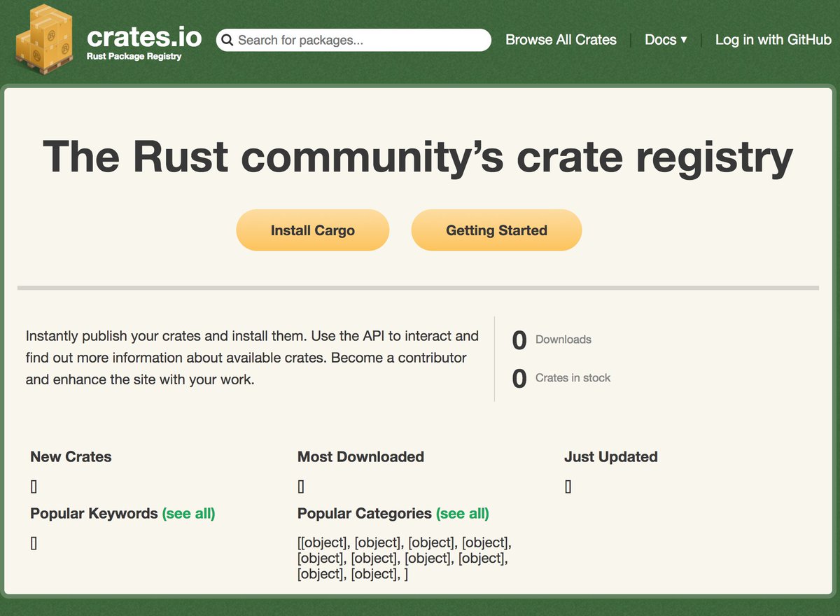Click the Most Downloaded heading
Screen dimensions: 840x616
click(x=360, y=457)
